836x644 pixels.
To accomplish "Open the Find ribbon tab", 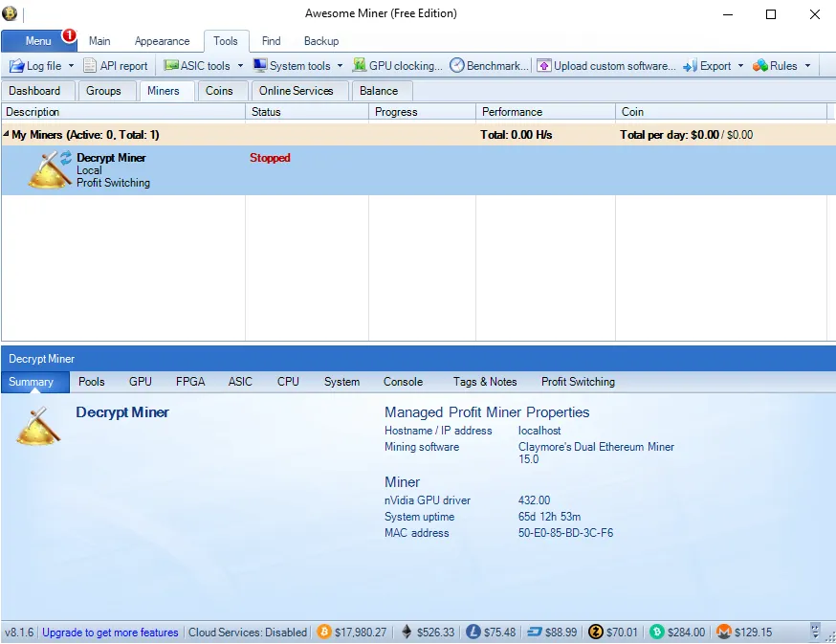I will (271, 40).
